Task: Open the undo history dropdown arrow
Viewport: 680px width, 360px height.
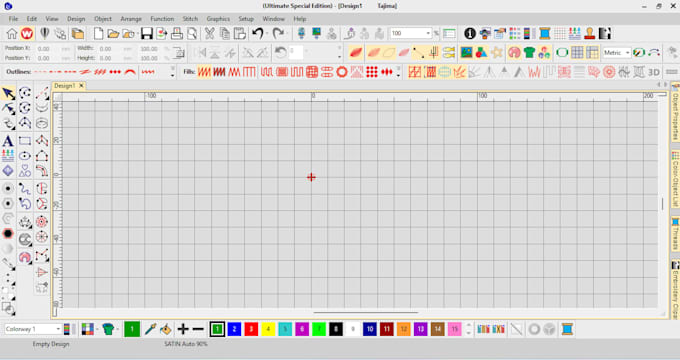Action: pyautogui.click(x=266, y=33)
